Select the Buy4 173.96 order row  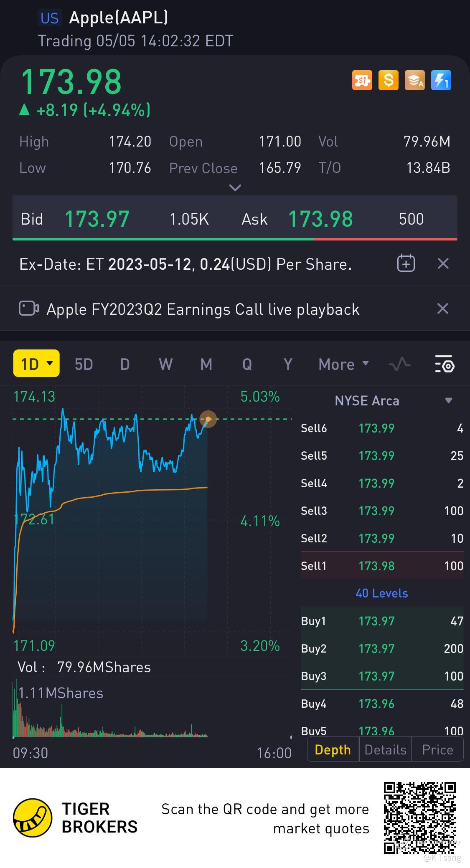pyautogui.click(x=382, y=704)
